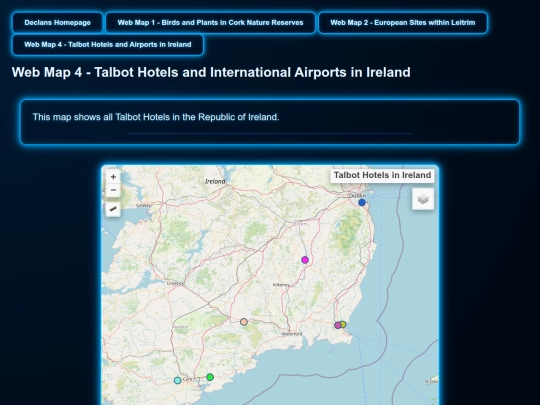This screenshot has height=405, width=540.
Task: Activate the map measure ruler tool
Action: click(113, 209)
